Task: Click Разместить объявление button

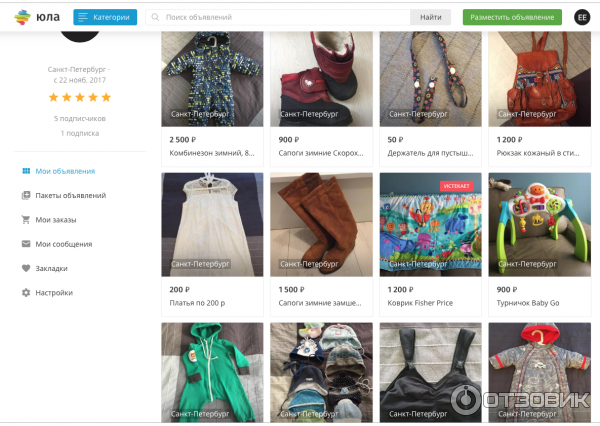Action: coord(512,17)
